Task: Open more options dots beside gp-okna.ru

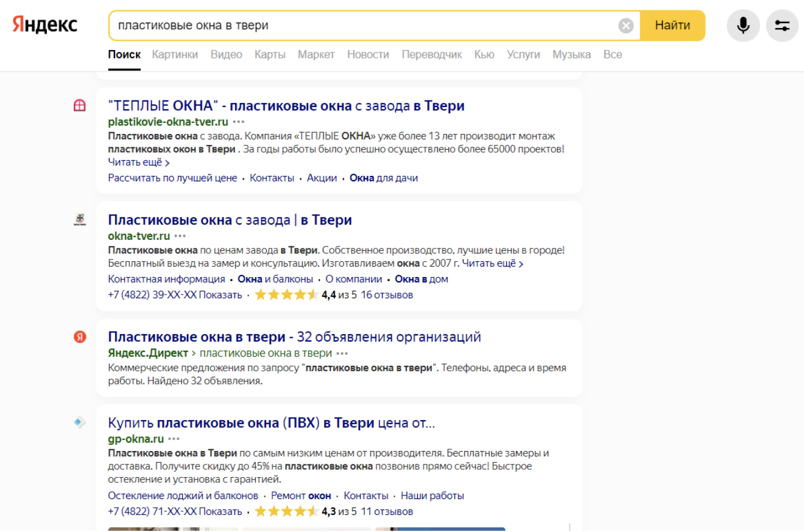Action: click(x=174, y=439)
